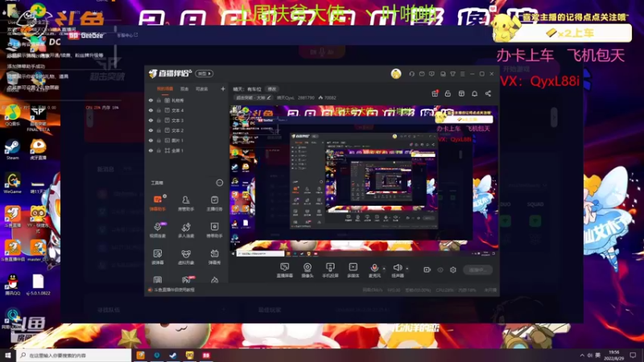Add a 多媒体 multimedia source

click(353, 270)
